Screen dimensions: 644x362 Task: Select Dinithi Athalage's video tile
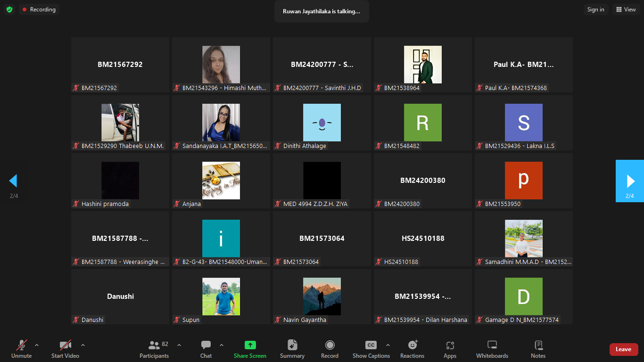click(x=322, y=123)
